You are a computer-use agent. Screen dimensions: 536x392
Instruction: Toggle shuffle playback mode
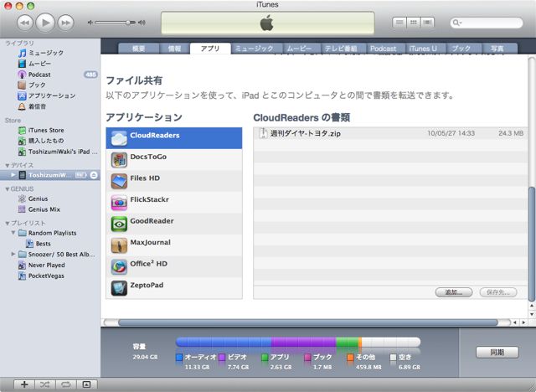tap(44, 384)
